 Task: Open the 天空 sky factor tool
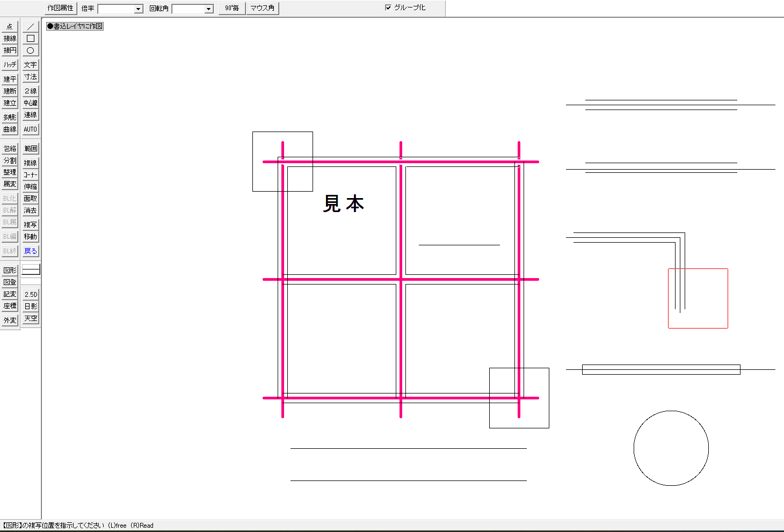click(31, 318)
